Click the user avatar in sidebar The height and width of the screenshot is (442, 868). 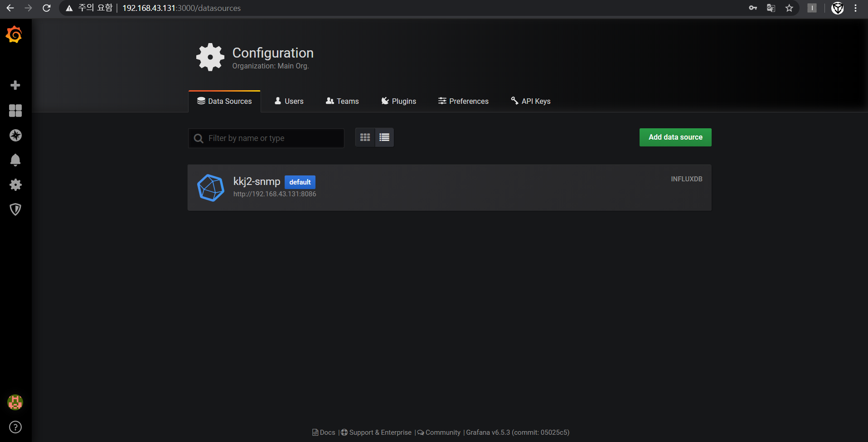click(15, 402)
